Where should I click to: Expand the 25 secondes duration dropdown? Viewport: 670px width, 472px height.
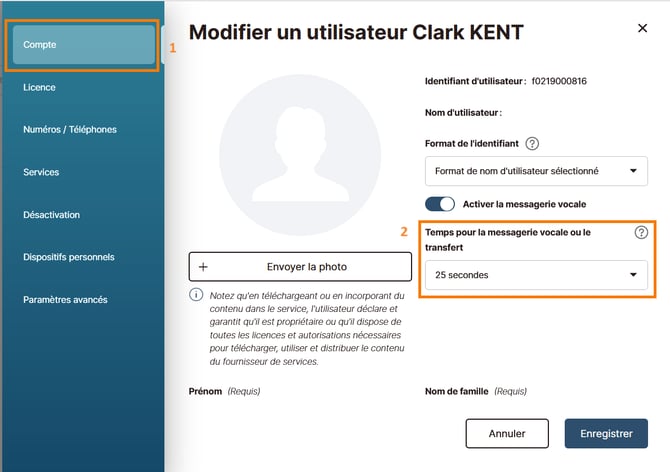tap(536, 275)
